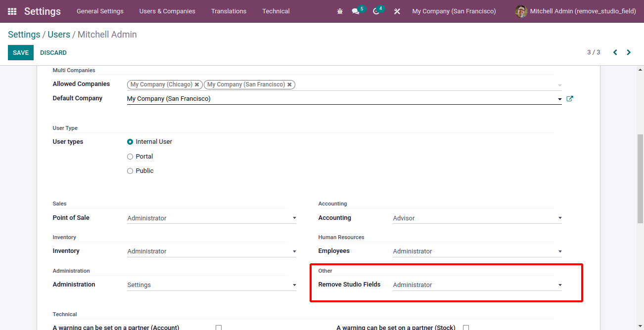
Task: Click Mitchell Admin avatar picture
Action: [521, 11]
